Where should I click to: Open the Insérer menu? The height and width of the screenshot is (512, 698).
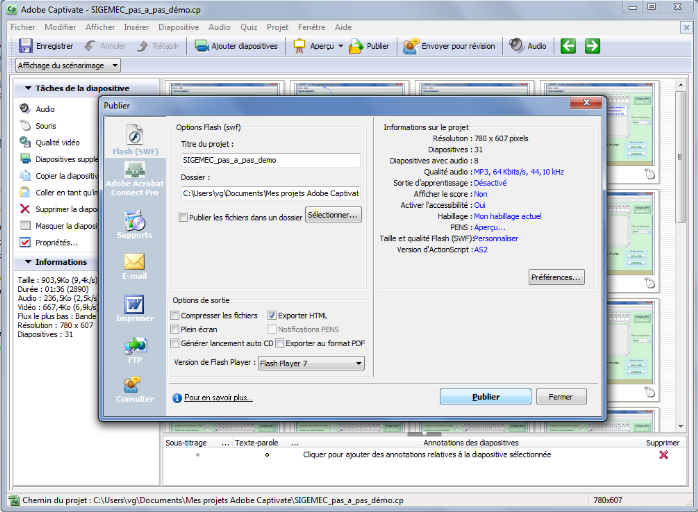[x=136, y=27]
